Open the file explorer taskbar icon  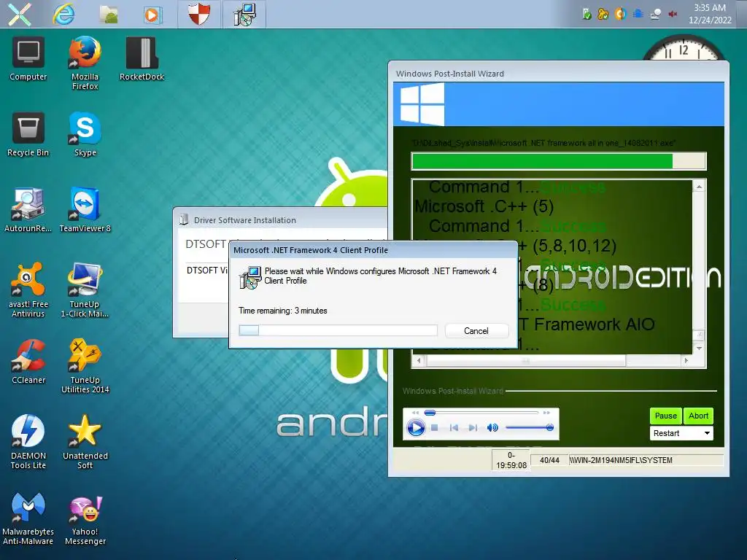(109, 15)
